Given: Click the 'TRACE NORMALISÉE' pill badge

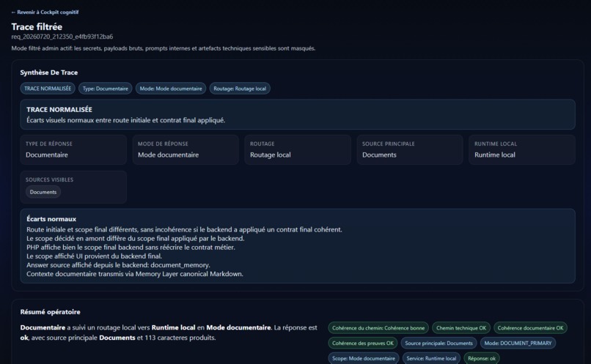Looking at the screenshot, I should pyautogui.click(x=48, y=89).
